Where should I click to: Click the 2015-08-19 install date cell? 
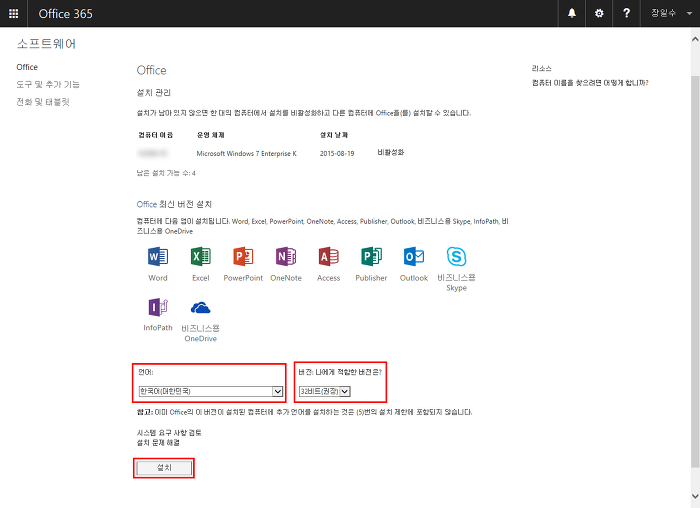tap(337, 153)
